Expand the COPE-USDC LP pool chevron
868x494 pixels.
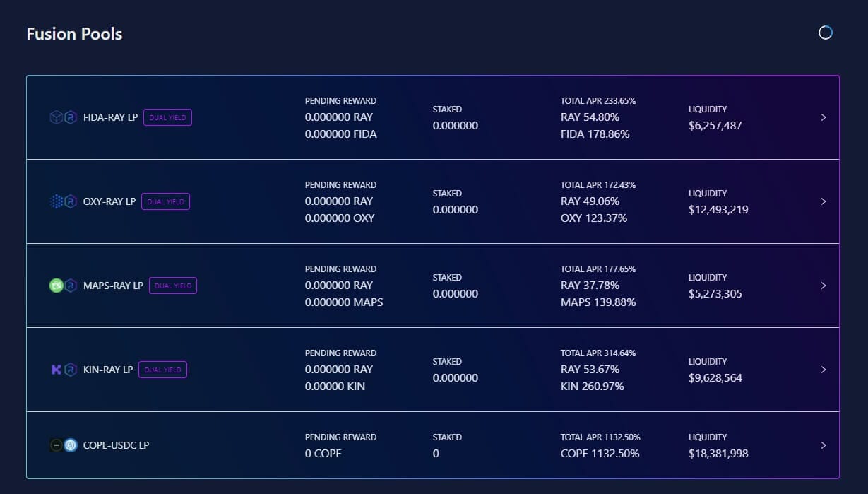coord(824,445)
